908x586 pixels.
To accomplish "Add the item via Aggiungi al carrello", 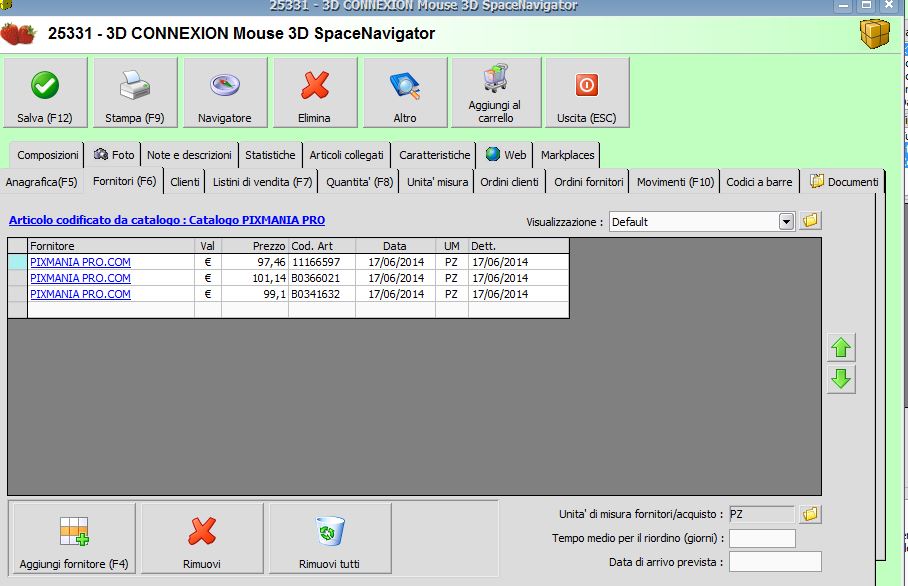I will pos(496,93).
